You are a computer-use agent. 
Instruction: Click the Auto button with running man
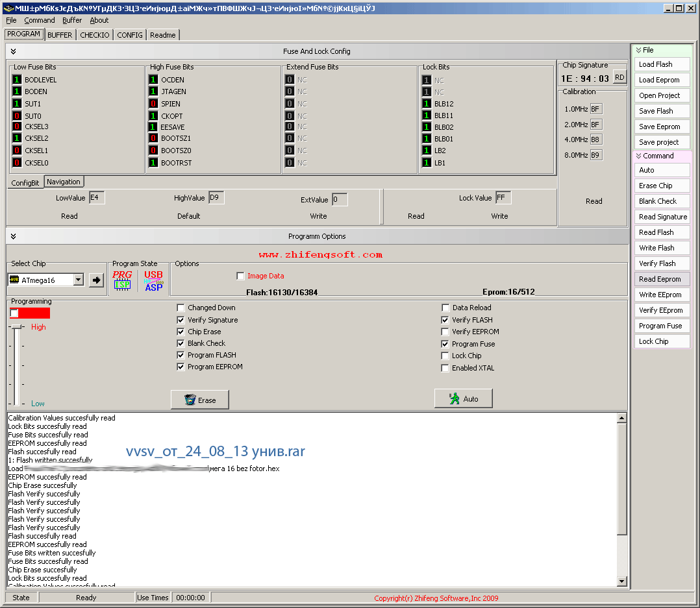point(464,398)
